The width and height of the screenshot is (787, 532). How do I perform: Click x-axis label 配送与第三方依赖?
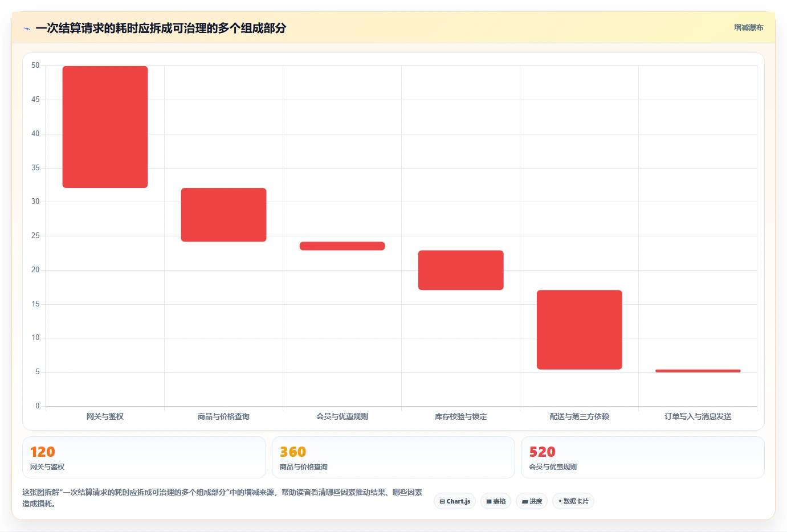[x=579, y=416]
